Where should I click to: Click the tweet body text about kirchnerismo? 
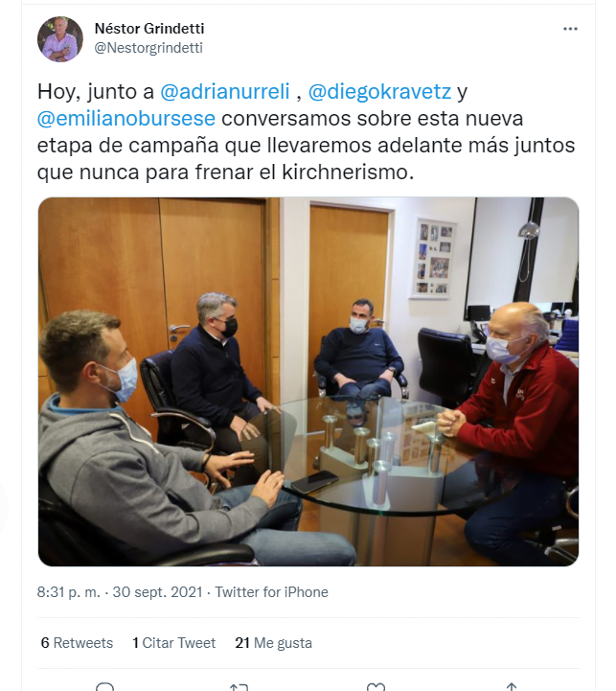[x=306, y=131]
